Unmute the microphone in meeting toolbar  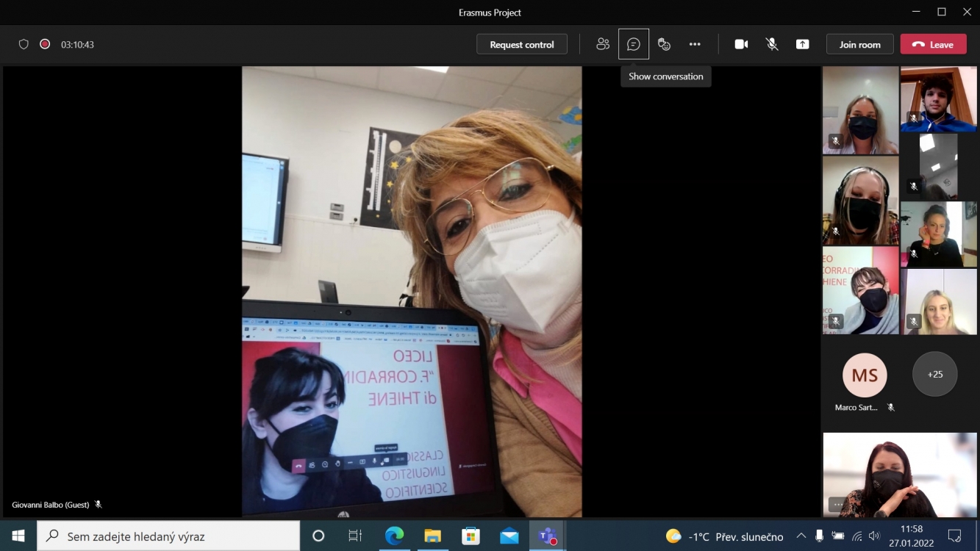(772, 44)
